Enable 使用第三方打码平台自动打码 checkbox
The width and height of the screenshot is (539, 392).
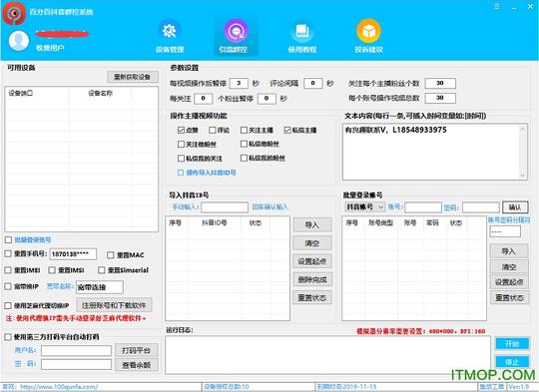8,337
